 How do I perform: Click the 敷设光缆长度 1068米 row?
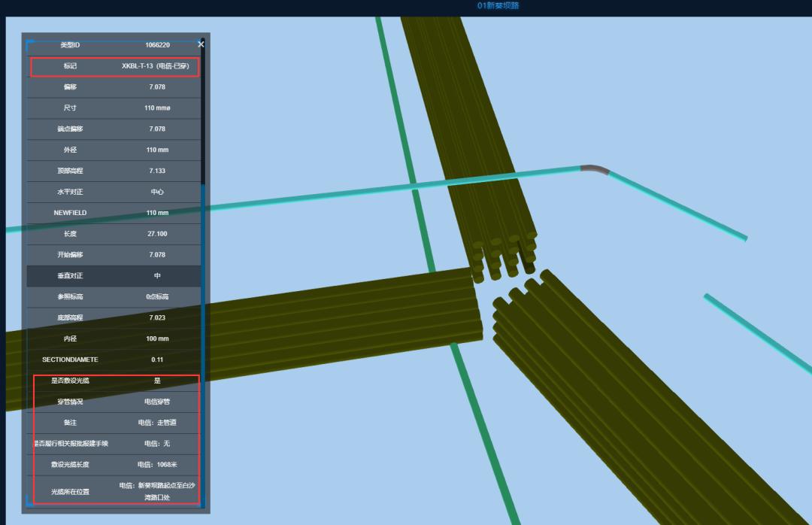pyautogui.click(x=114, y=465)
